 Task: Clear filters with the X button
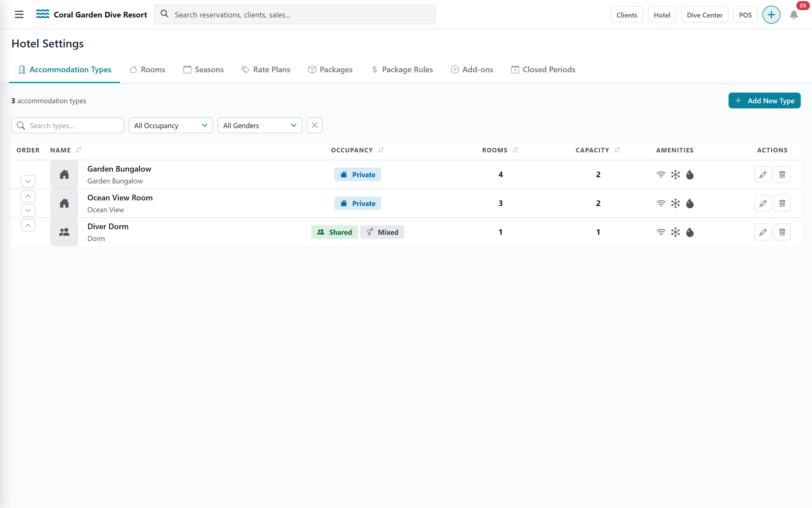click(314, 125)
